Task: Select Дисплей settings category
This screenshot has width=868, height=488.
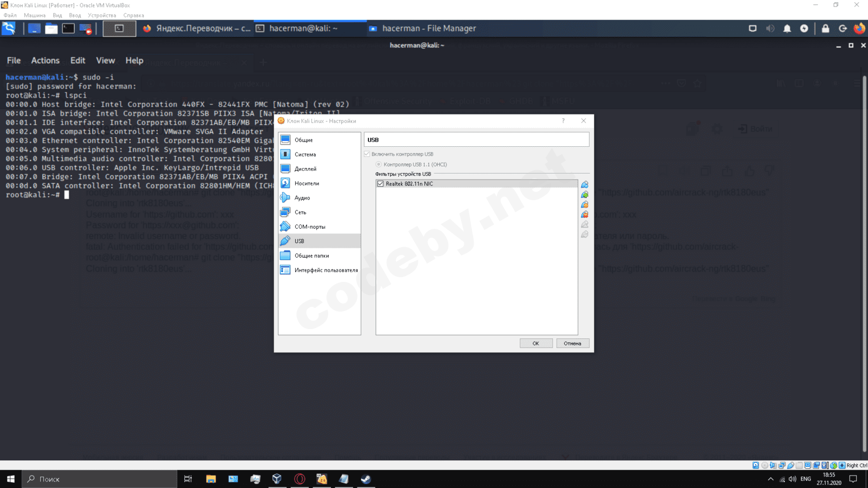Action: (320, 169)
